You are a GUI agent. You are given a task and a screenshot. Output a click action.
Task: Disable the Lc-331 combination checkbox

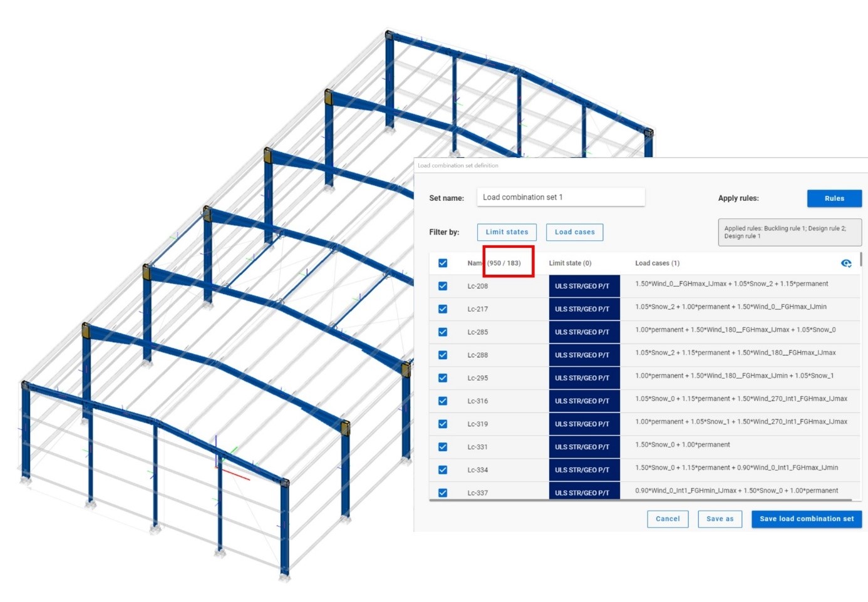pyautogui.click(x=443, y=446)
